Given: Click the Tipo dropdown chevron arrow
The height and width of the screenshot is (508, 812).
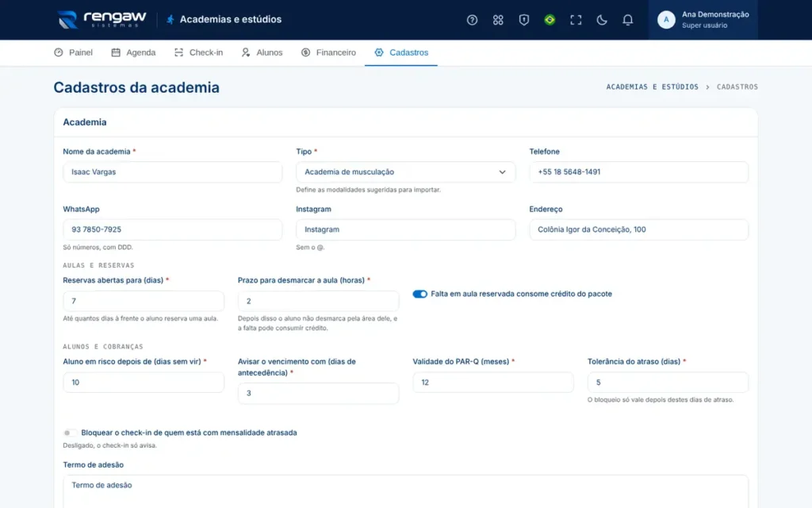Looking at the screenshot, I should [x=502, y=172].
